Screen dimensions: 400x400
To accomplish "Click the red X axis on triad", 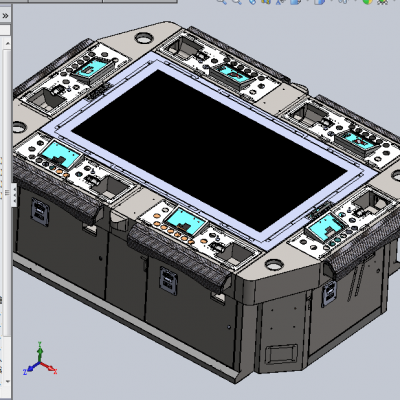I will [50, 367].
